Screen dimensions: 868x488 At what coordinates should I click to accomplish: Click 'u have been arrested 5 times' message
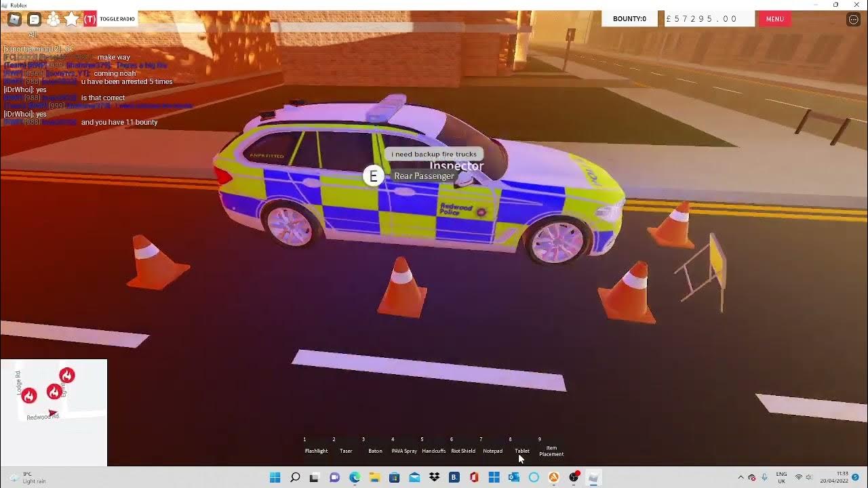pyautogui.click(x=127, y=81)
